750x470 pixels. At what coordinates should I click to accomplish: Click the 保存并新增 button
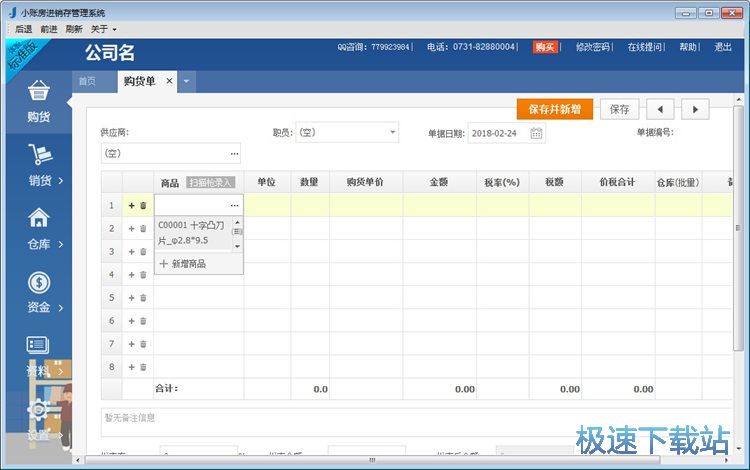click(555, 109)
